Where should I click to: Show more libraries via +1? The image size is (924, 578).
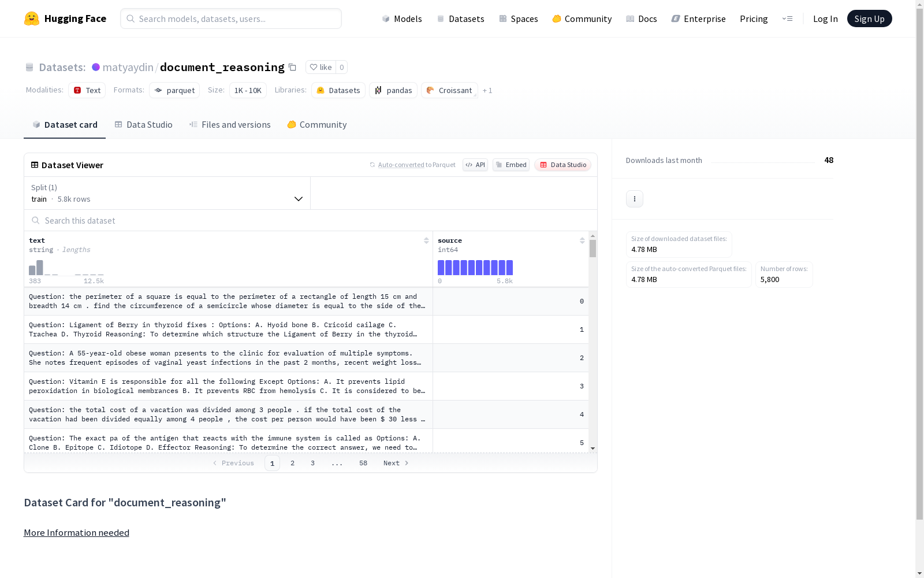pos(487,90)
